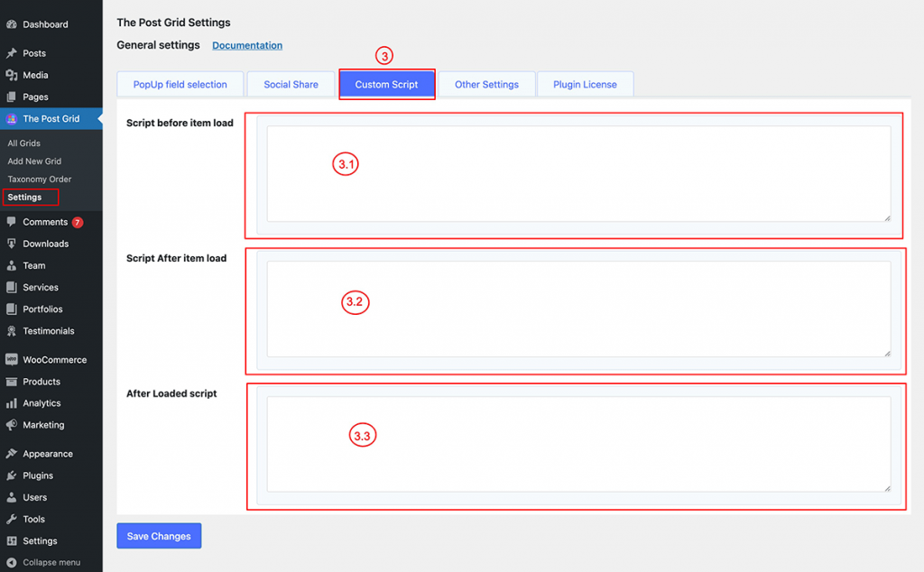This screenshot has width=924, height=572.
Task: Select the Custom Script tab
Action: [386, 84]
